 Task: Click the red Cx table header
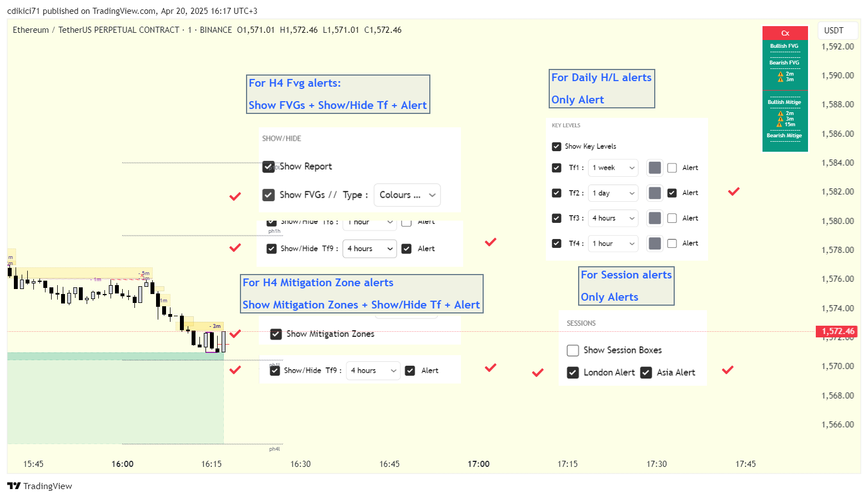click(785, 33)
